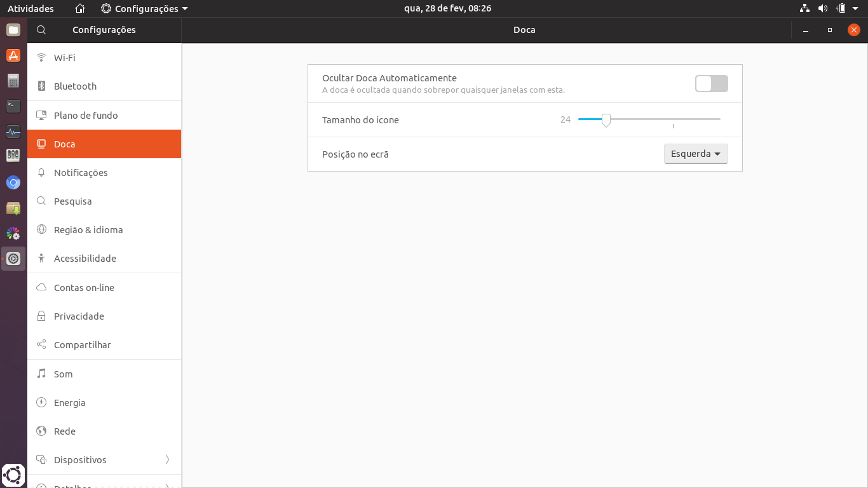The width and height of the screenshot is (868, 488).
Task: Click the network icon in top bar
Action: point(804,8)
